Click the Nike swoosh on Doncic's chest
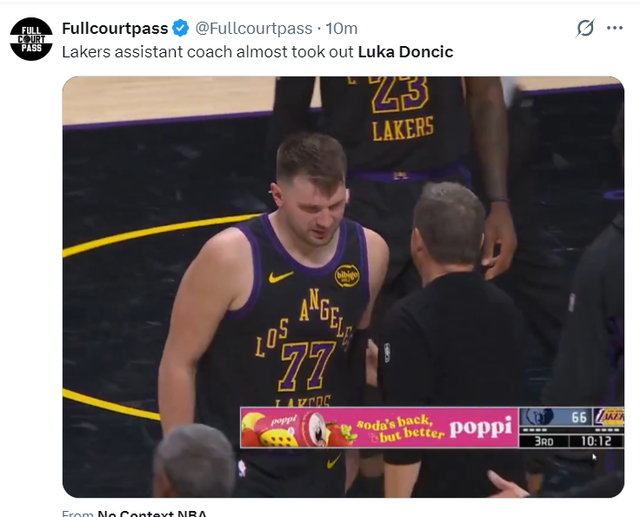The height and width of the screenshot is (517, 640). (281, 276)
